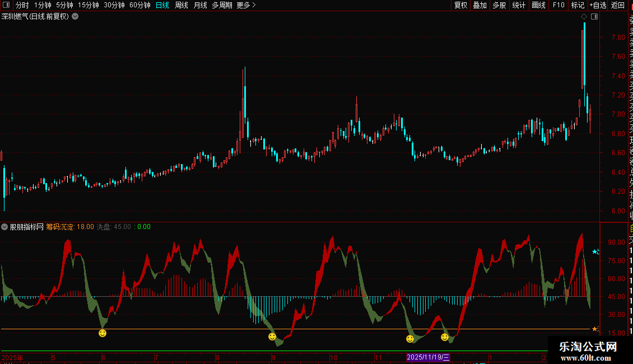Open the F10 company info

pos(558,5)
